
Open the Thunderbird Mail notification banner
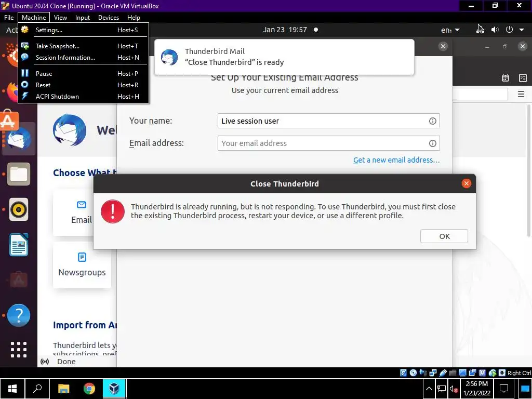tap(284, 57)
